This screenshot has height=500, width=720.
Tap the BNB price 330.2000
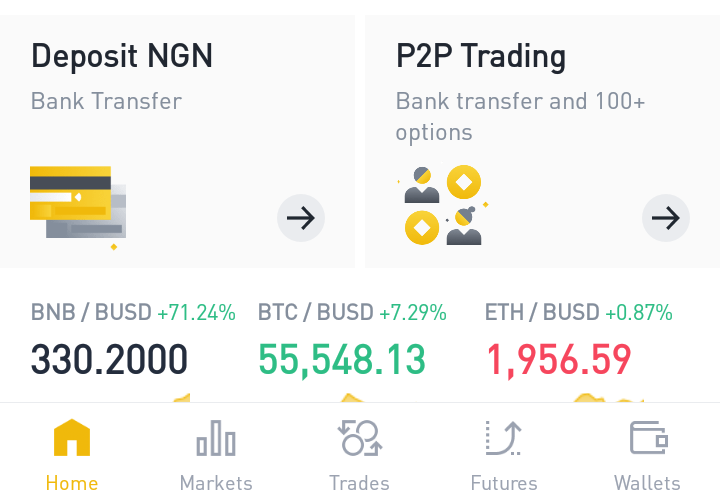coord(109,359)
